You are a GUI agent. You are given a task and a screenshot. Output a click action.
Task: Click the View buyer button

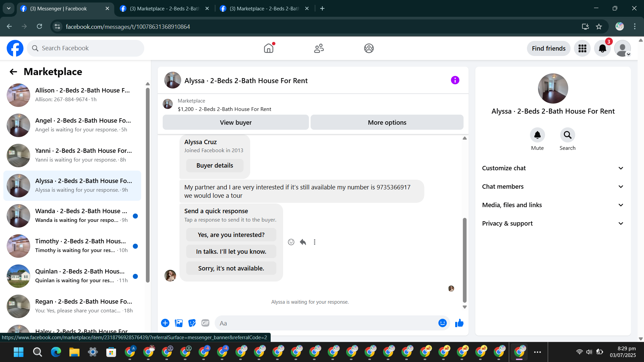tap(235, 123)
